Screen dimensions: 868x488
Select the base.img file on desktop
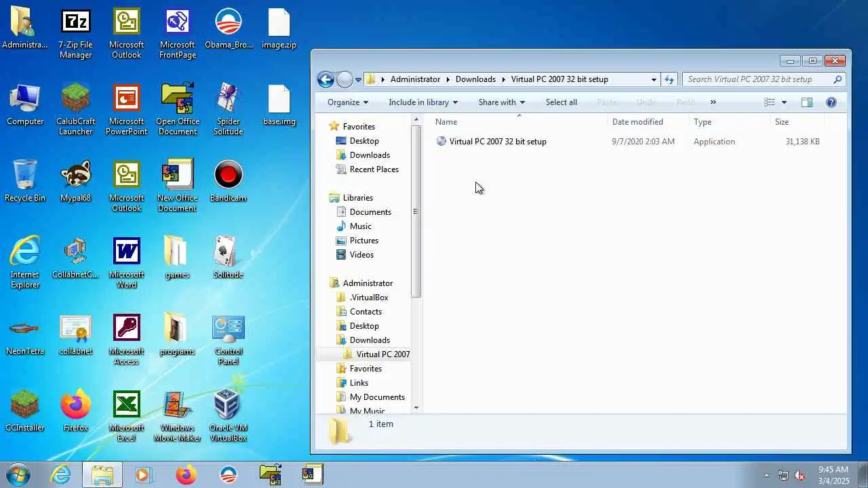pos(279,106)
